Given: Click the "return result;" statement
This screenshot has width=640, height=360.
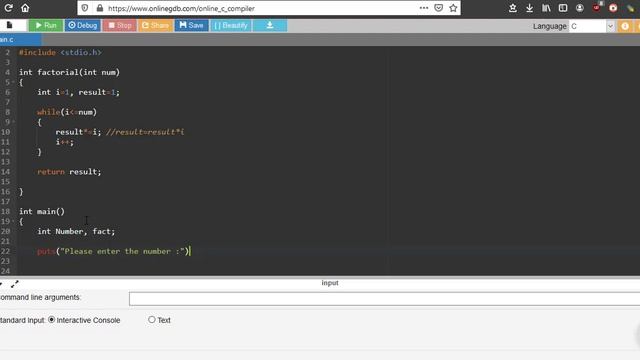Looking at the screenshot, I should pos(69,172).
